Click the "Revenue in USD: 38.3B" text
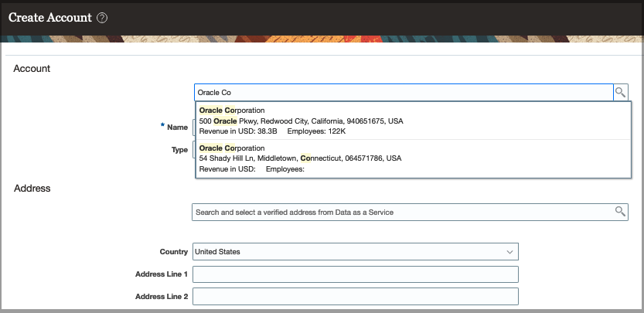Viewport: 644px width, 313px height. (238, 131)
